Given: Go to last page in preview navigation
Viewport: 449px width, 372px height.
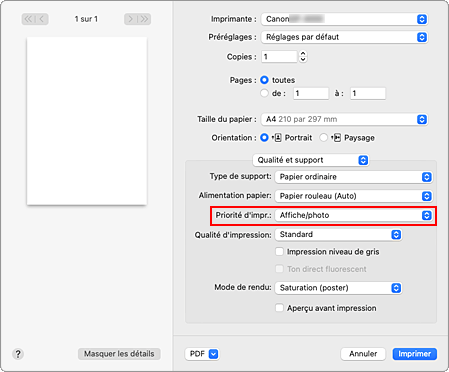Looking at the screenshot, I should [144, 19].
